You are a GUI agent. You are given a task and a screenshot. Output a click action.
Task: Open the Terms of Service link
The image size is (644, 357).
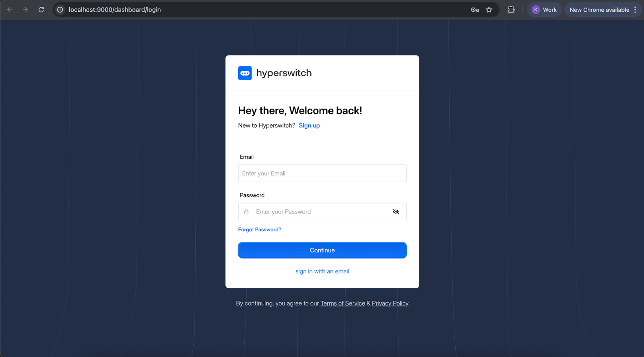point(343,304)
